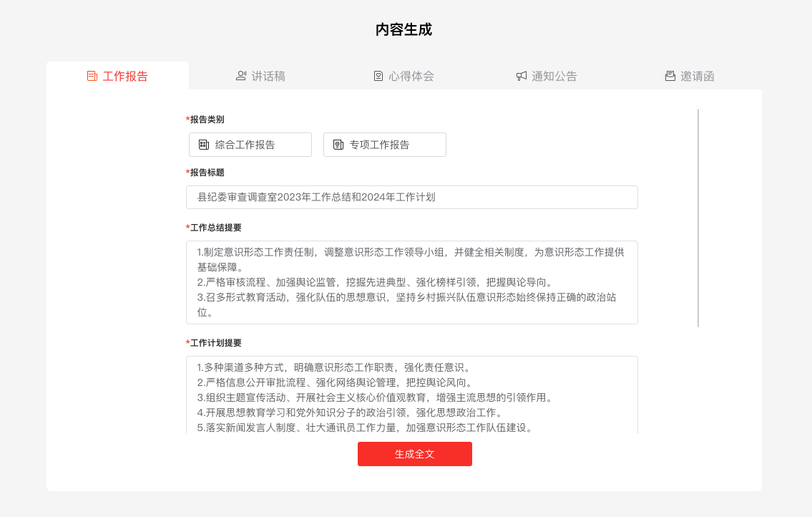Click into the 报告标题 input field

411,197
